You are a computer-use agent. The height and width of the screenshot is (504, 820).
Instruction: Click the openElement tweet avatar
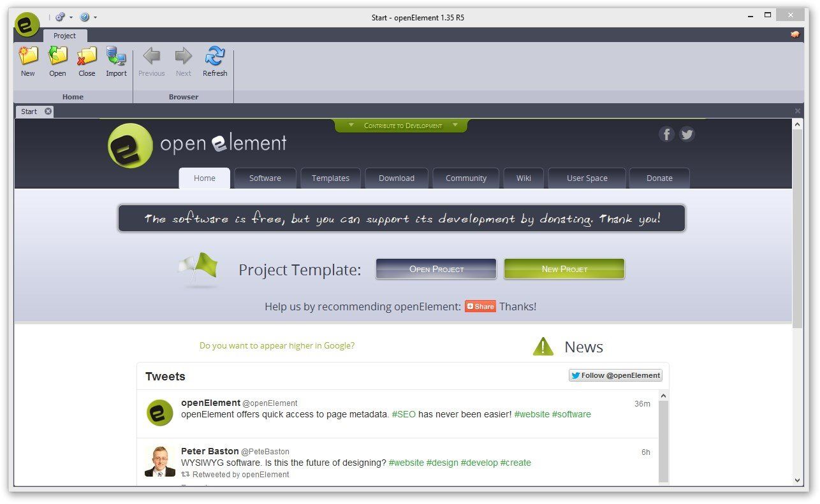[159, 412]
